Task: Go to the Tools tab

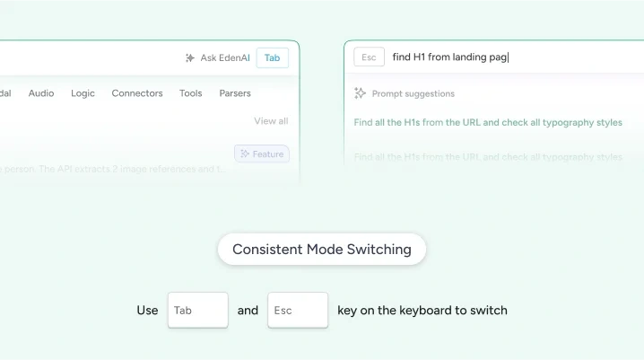Action: tap(190, 93)
